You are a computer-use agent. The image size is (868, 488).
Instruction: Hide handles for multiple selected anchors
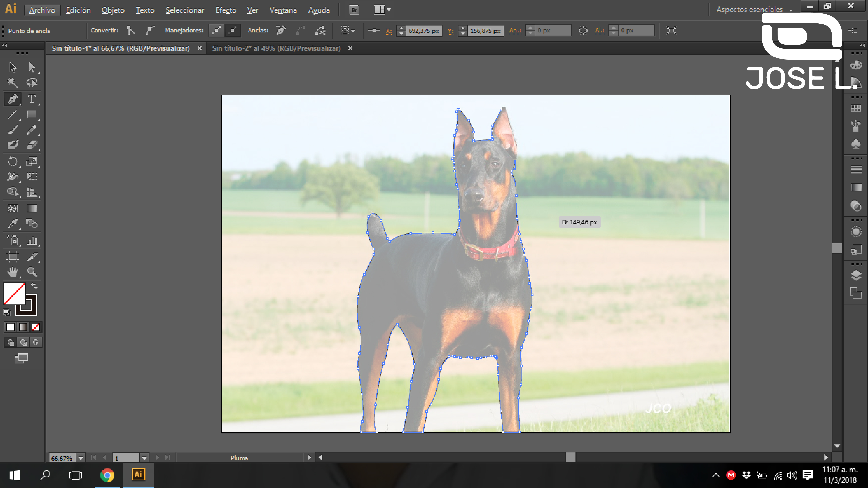232,31
